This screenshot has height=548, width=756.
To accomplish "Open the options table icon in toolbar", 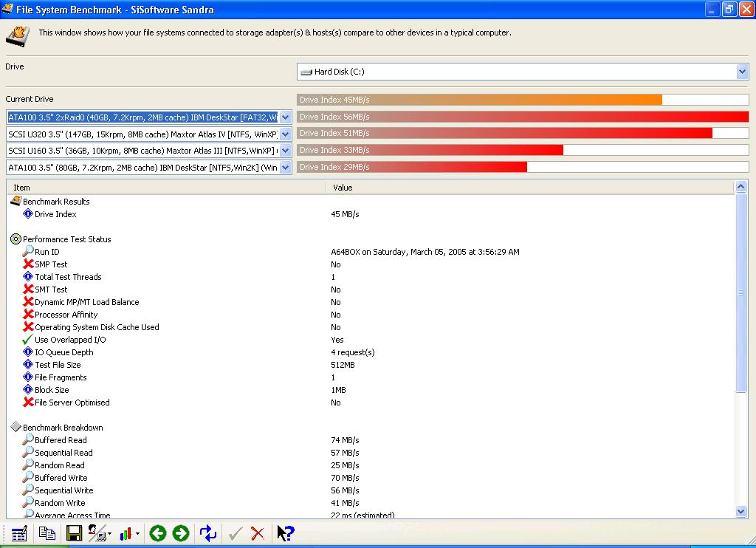I will pyautogui.click(x=19, y=533).
